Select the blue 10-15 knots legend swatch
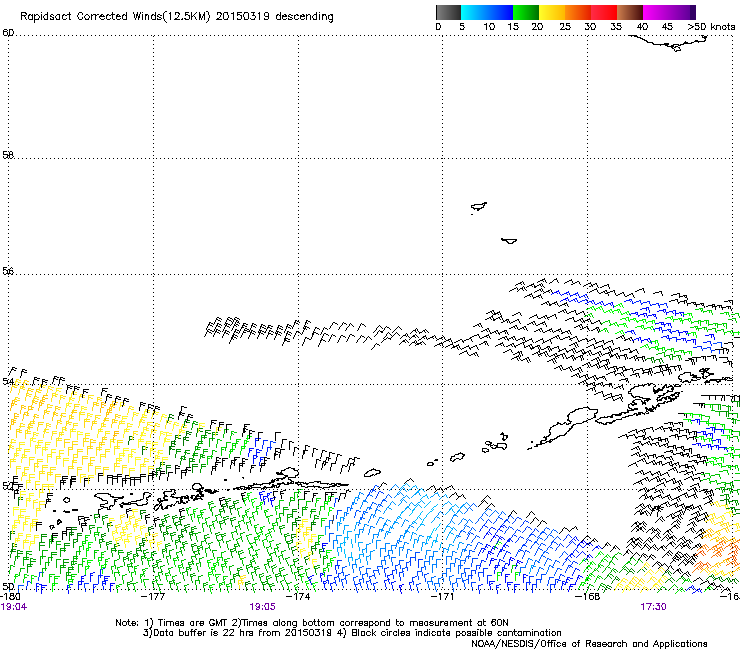740x650 pixels. pyautogui.click(x=500, y=12)
